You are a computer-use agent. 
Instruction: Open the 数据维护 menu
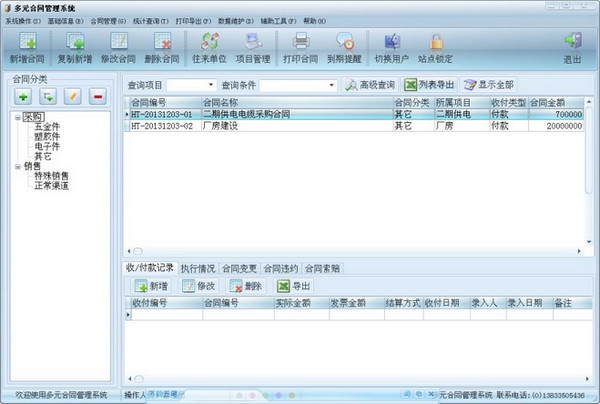click(x=236, y=21)
